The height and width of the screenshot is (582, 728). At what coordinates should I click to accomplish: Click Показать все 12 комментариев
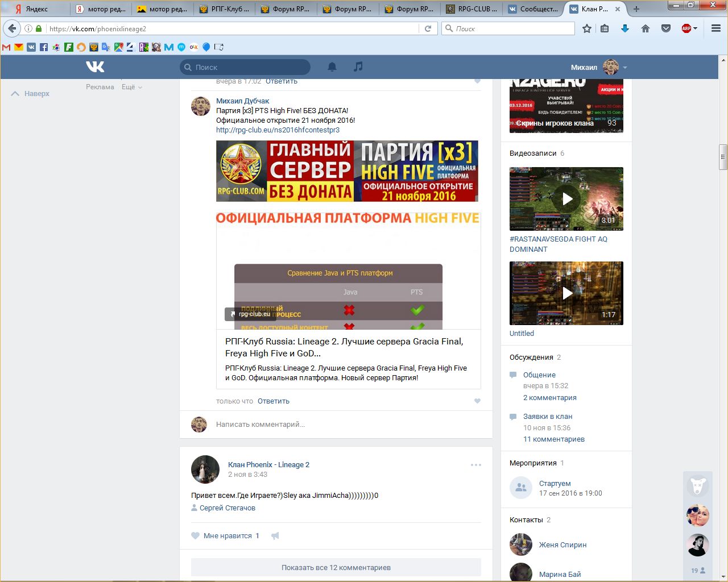(x=336, y=567)
